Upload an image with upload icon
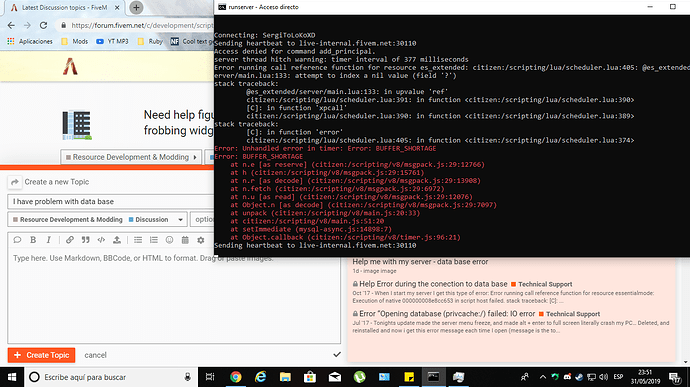Image resolution: width=690 pixels, height=387 pixels. (117, 240)
